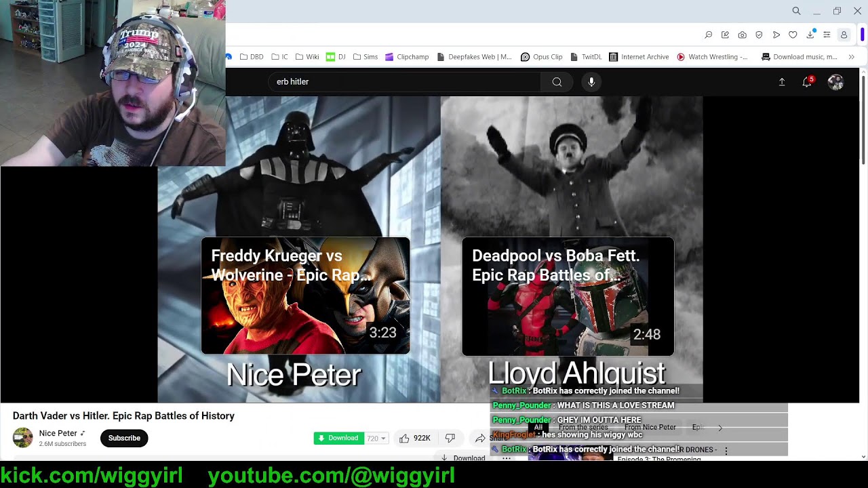Click the YouTube search magnifier button
The height and width of the screenshot is (488, 868).
[x=557, y=82]
